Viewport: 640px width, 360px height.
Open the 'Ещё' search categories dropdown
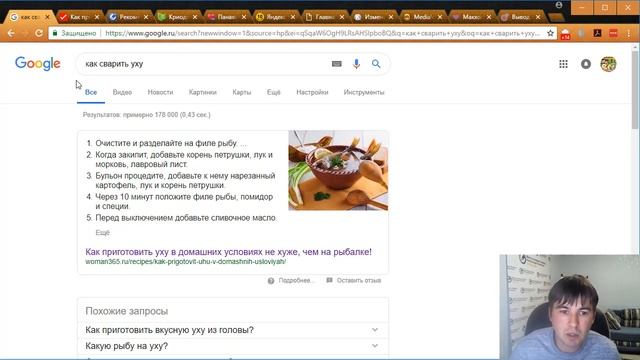click(273, 92)
